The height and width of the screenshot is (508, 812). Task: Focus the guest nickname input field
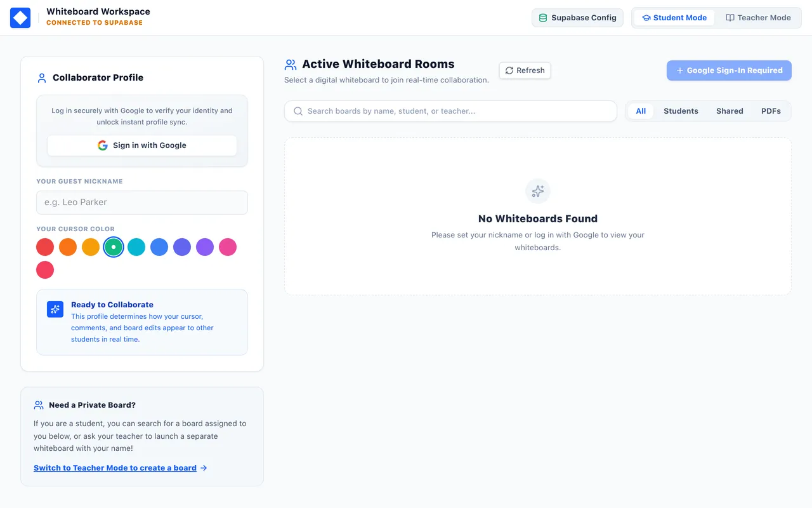(142, 203)
